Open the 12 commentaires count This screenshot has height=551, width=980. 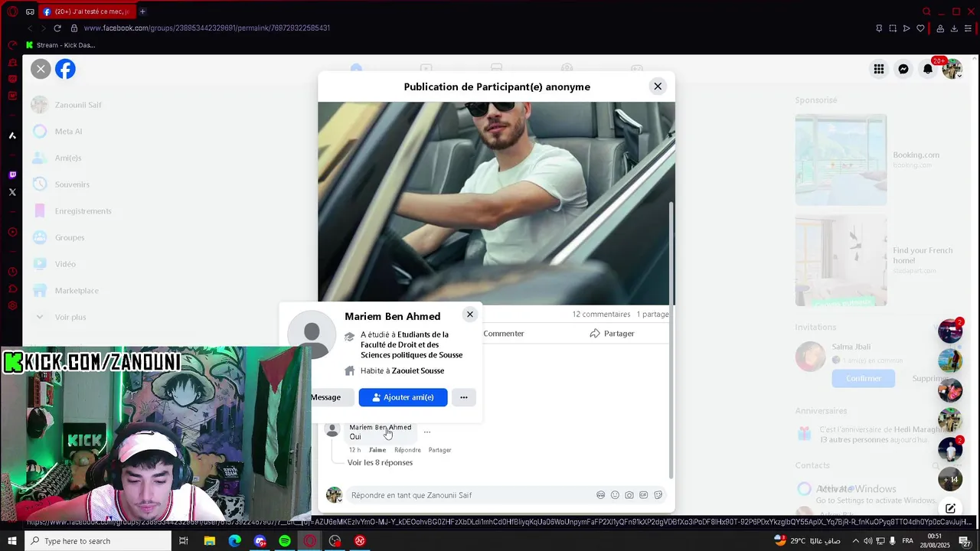[x=601, y=315]
